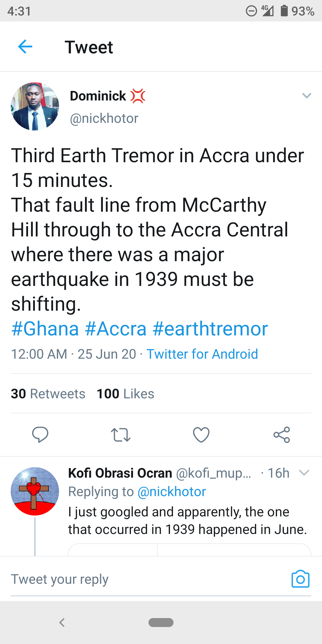Screen dimensions: 322x644
Task: View the 30 Retweets list
Action: click(48, 394)
